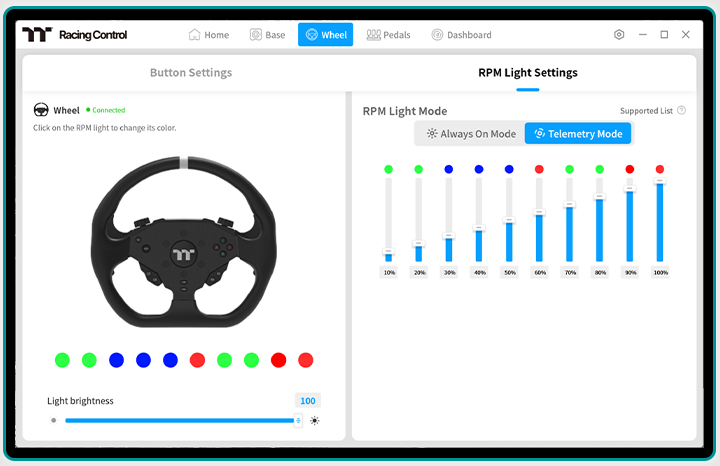
Task: Maximize the Racing Control window
Action: (664, 34)
